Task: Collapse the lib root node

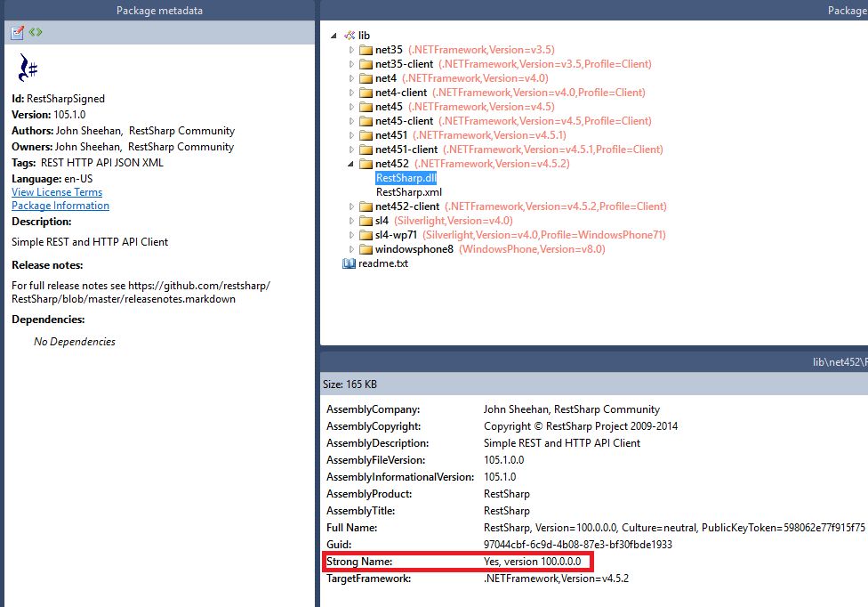Action: 334,36
